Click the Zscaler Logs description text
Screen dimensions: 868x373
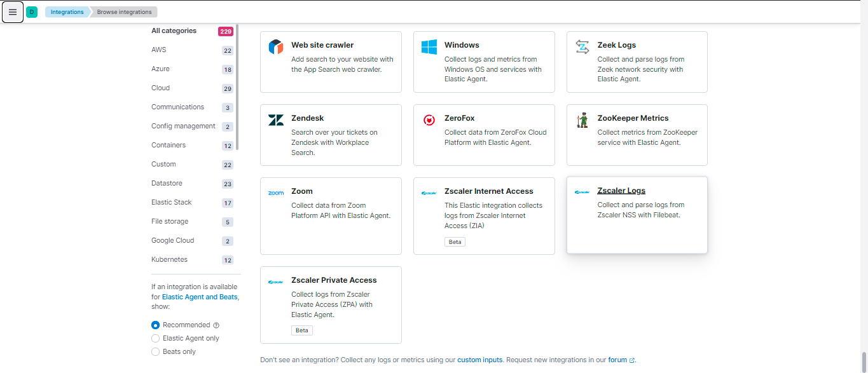point(641,210)
